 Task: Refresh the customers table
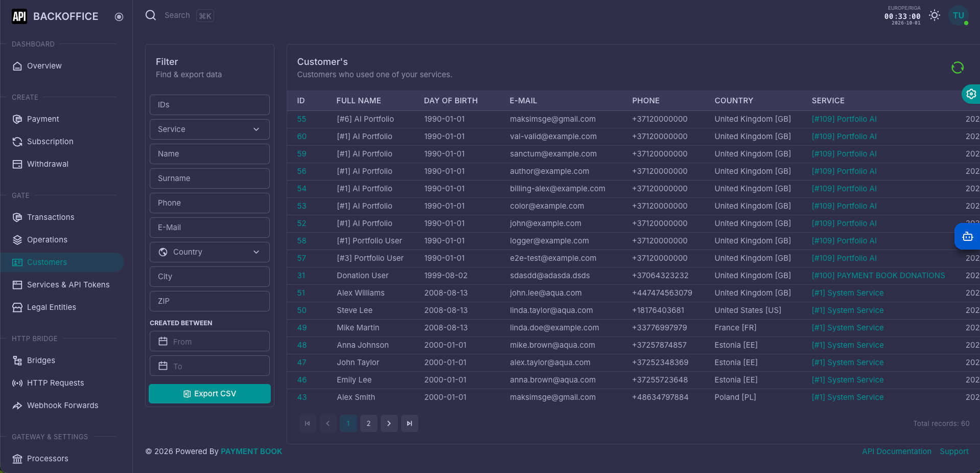coord(958,67)
